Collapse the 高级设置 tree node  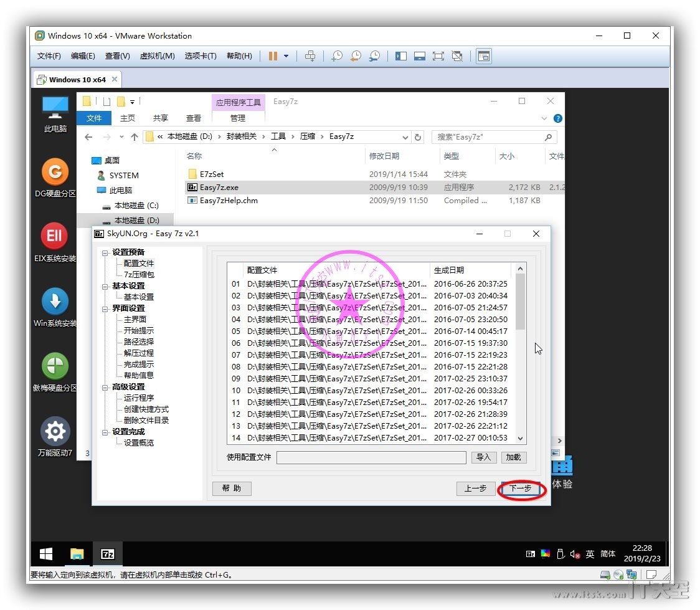pos(105,387)
